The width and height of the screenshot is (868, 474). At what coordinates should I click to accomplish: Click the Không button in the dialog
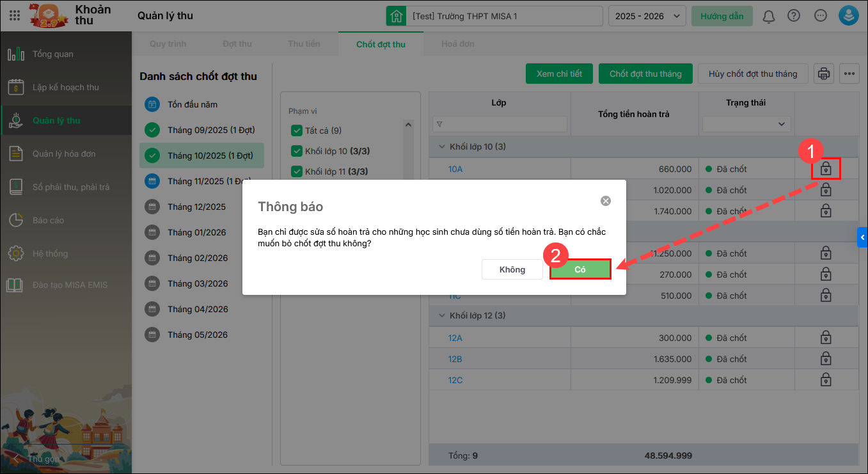pyautogui.click(x=512, y=269)
